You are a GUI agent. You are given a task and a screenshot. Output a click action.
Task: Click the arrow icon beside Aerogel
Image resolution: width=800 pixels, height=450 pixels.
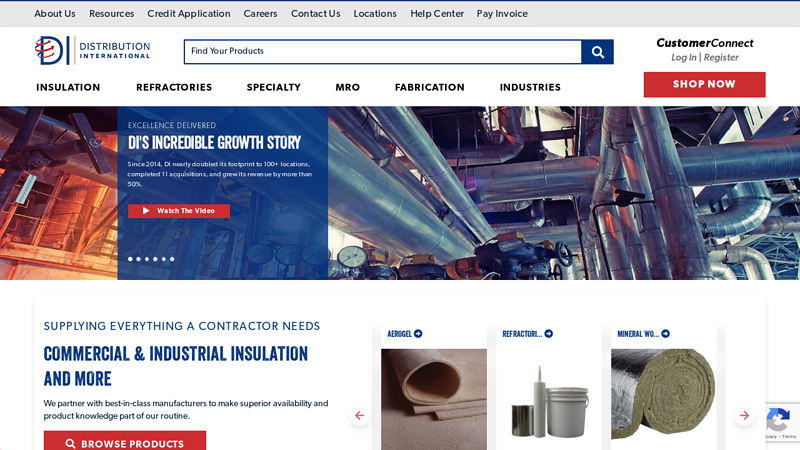418,334
